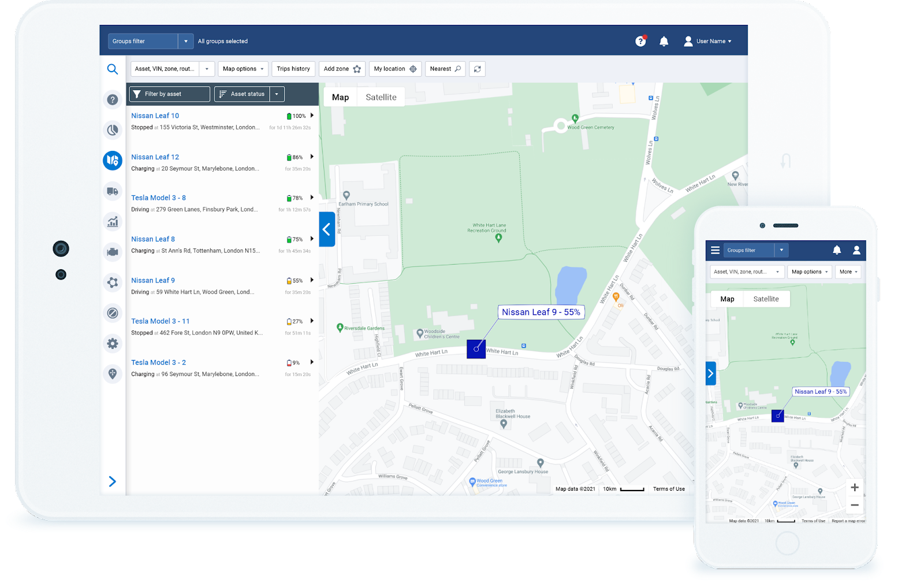Screen dimensions: 924x583
Task: Click Terms of Use link on tablet map
Action: 669,489
